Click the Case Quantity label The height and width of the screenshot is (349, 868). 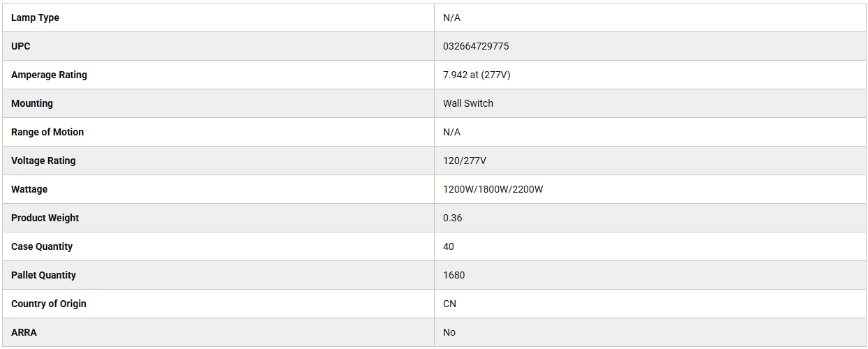[x=42, y=246]
